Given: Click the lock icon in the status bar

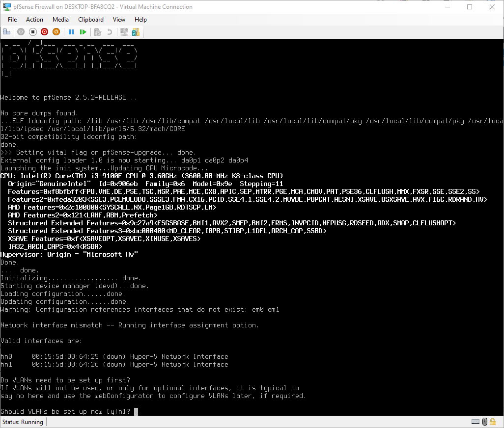Looking at the screenshot, I should pyautogui.click(x=493, y=422).
